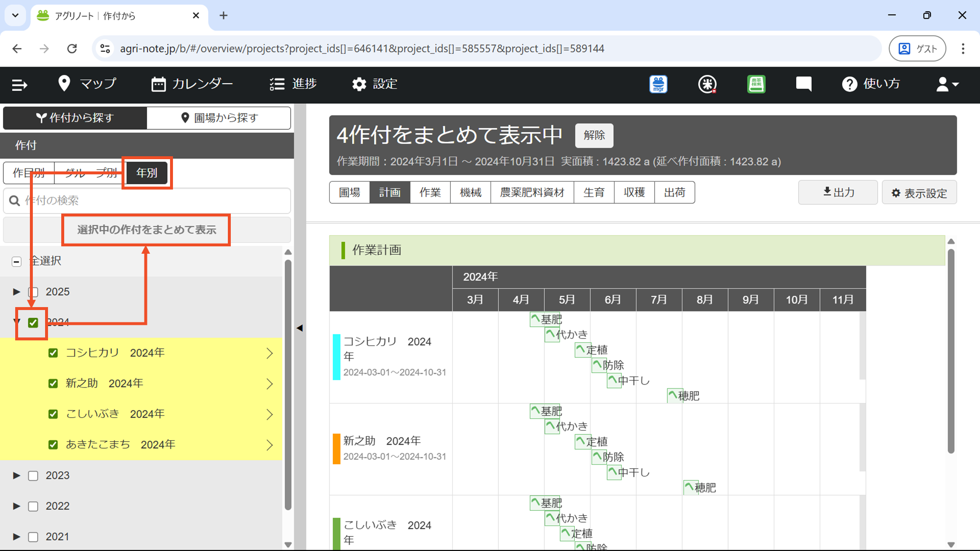The width and height of the screenshot is (980, 551).
Task: Open the 生育 tab
Action: click(x=594, y=192)
